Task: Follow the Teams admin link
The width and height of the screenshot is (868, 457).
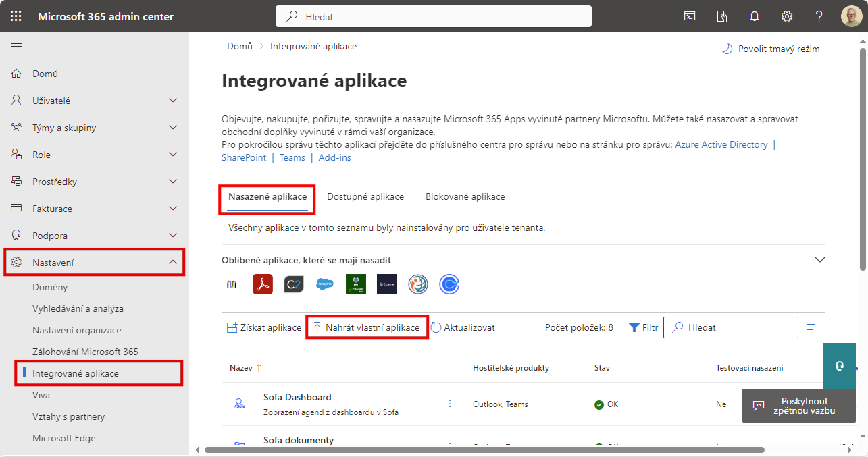Action: coord(292,157)
